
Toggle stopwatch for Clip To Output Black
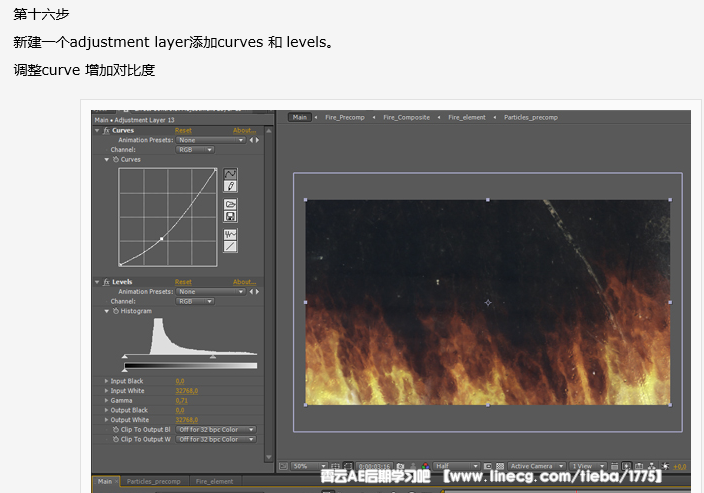[115, 429]
